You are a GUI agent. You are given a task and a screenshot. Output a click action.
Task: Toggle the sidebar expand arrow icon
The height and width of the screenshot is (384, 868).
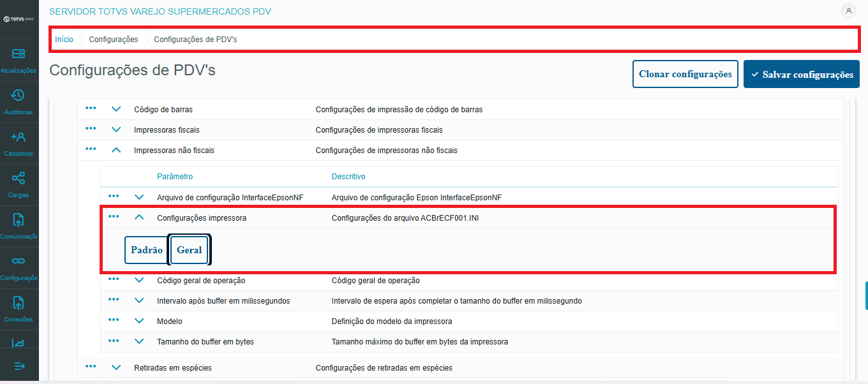point(19,366)
